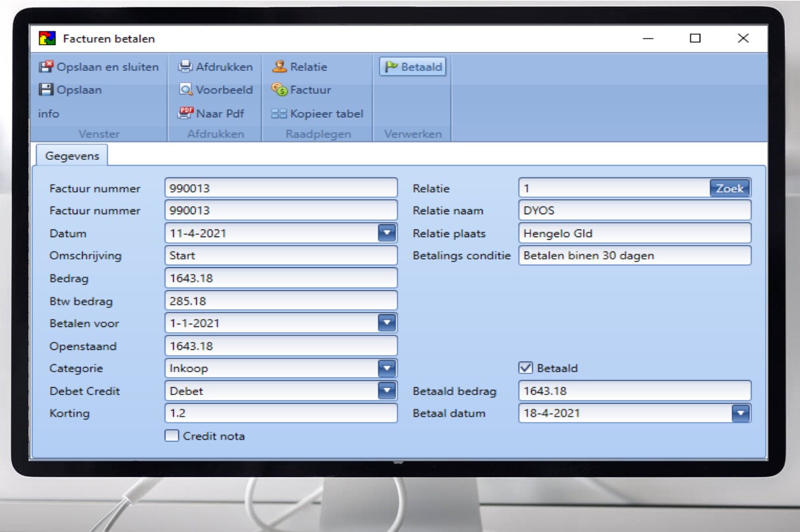Click the Zoek button next to Relatie

729,188
